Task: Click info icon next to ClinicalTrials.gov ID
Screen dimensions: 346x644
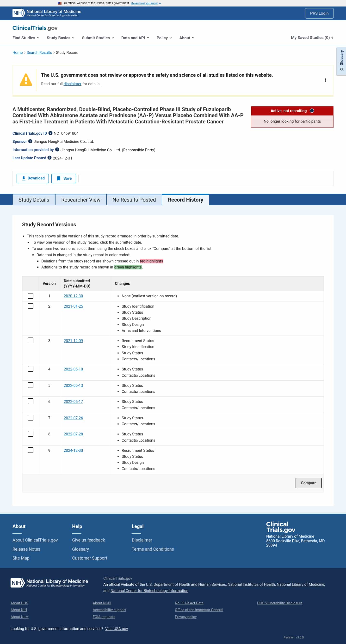Action: tap(50, 133)
